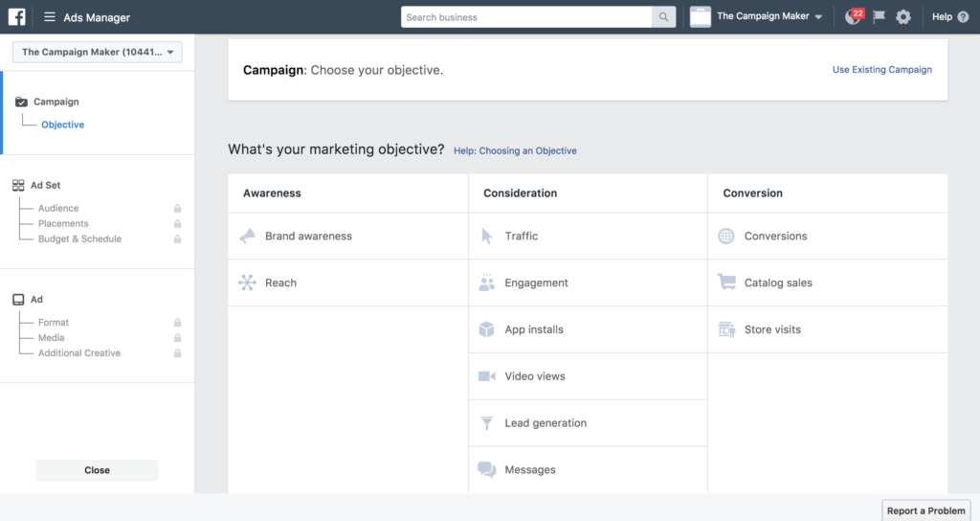Click the lock icon next to Audience

click(177, 208)
